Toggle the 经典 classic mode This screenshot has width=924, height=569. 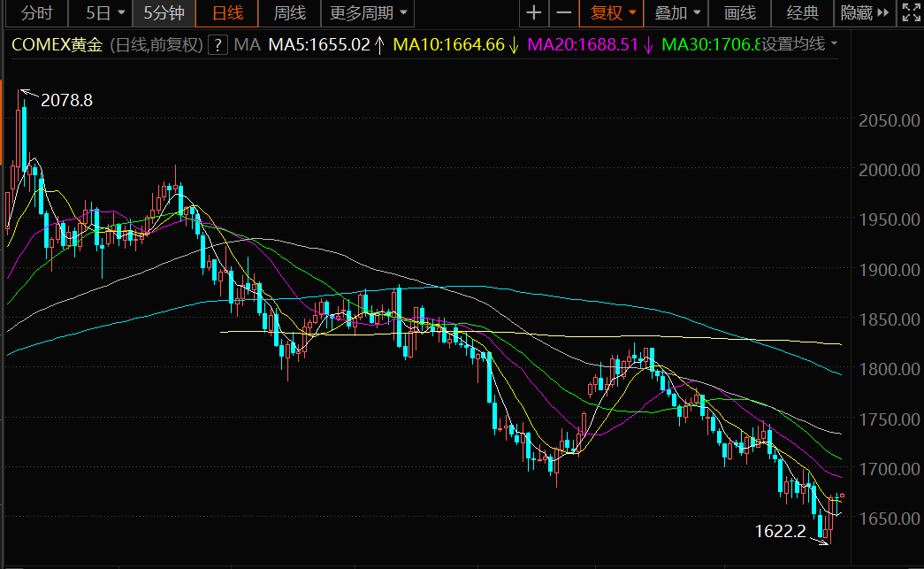(x=803, y=13)
